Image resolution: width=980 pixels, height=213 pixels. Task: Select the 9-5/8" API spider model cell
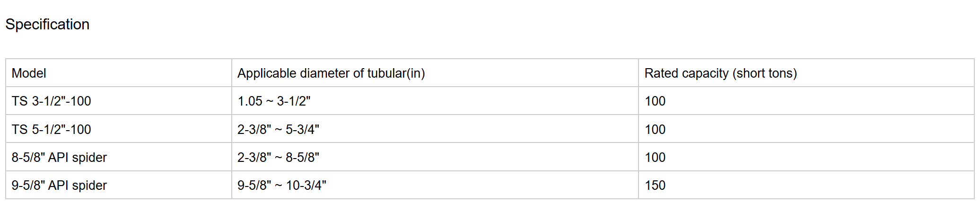click(59, 186)
